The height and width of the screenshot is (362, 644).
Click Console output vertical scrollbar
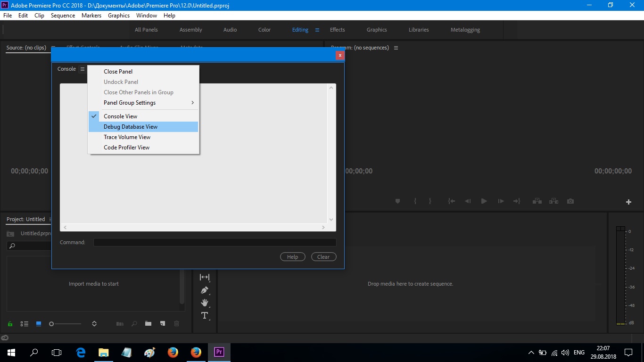pyautogui.click(x=331, y=154)
